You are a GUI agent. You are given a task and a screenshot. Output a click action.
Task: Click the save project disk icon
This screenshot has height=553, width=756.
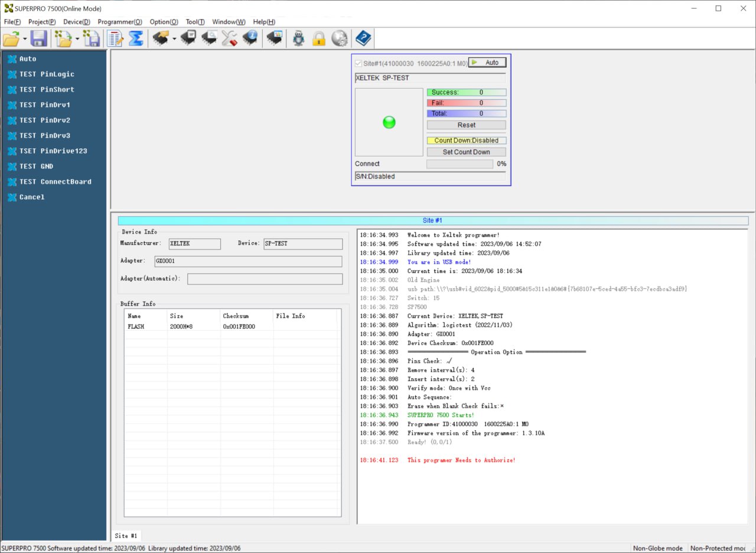pos(92,39)
